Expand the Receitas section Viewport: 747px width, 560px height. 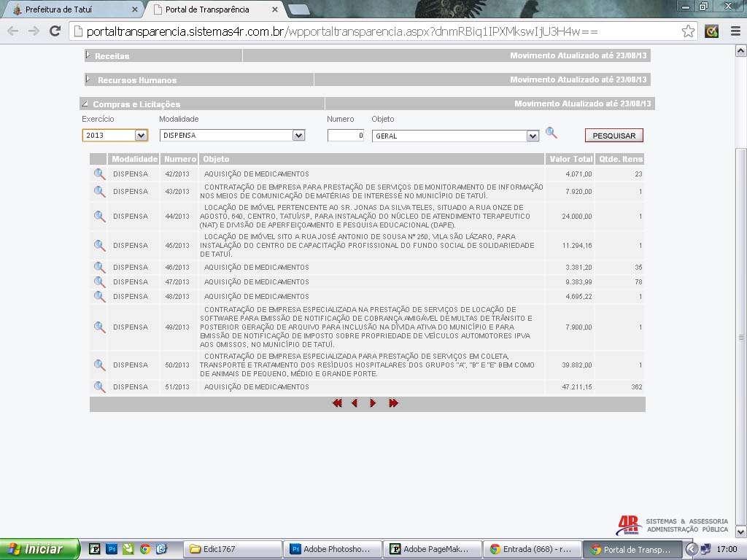click(88, 55)
